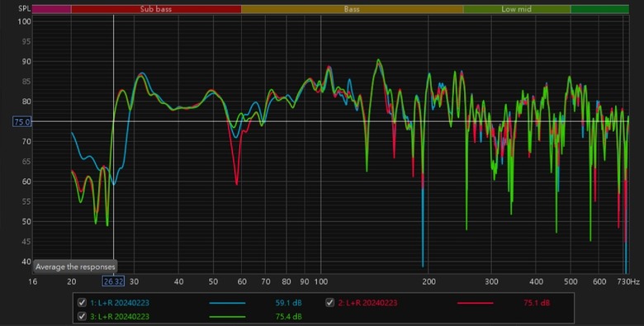Image resolution: width=644 pixels, height=326 pixels.
Task: Click the 730Hz label on frequency axis
Action: 628,281
